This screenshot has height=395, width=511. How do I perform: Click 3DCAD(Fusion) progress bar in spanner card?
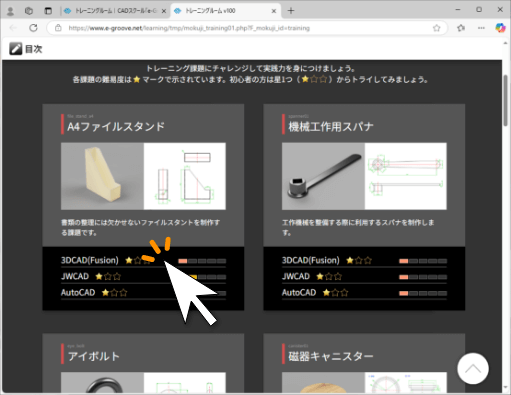[423, 261]
